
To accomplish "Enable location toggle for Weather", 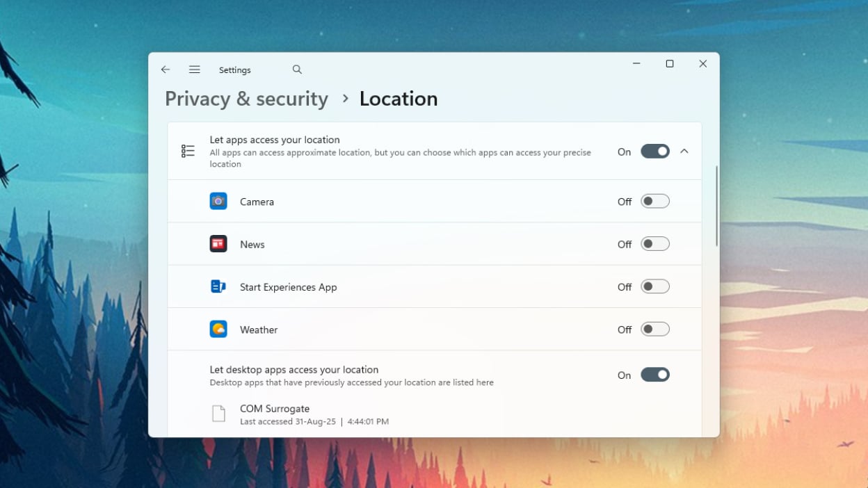I will coord(654,330).
